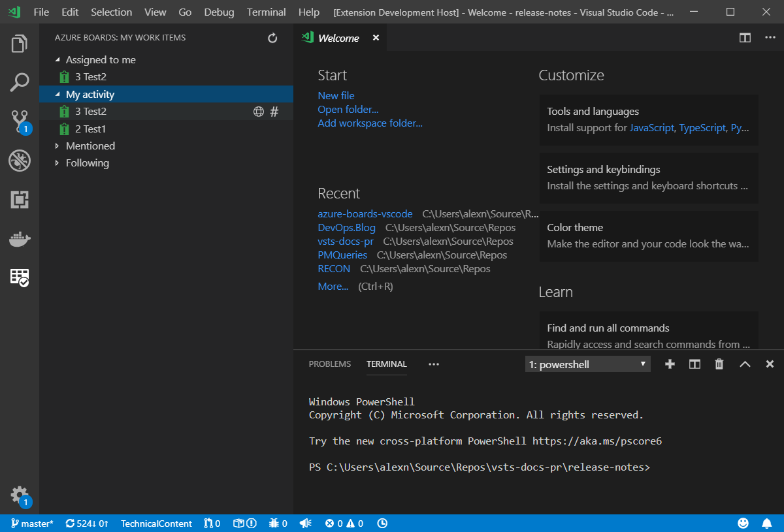Open the Extensions view in activity bar
Image resolution: width=784 pixels, height=532 pixels.
click(20, 199)
